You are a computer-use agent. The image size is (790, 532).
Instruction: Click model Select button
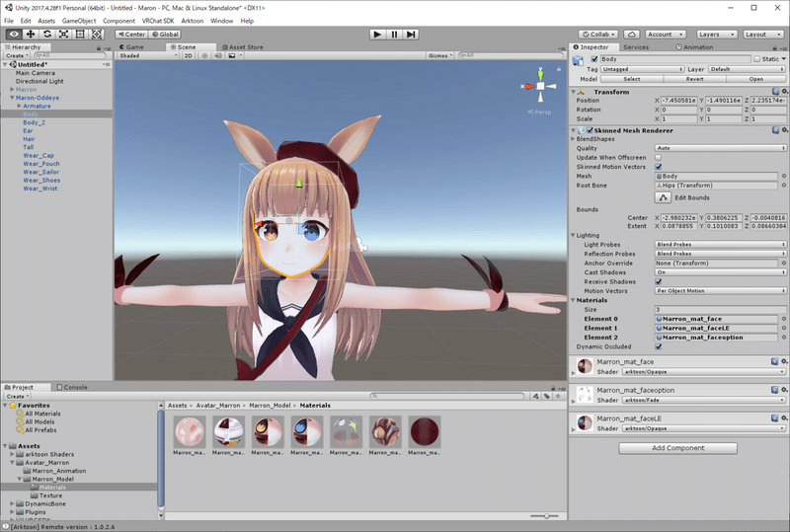631,79
